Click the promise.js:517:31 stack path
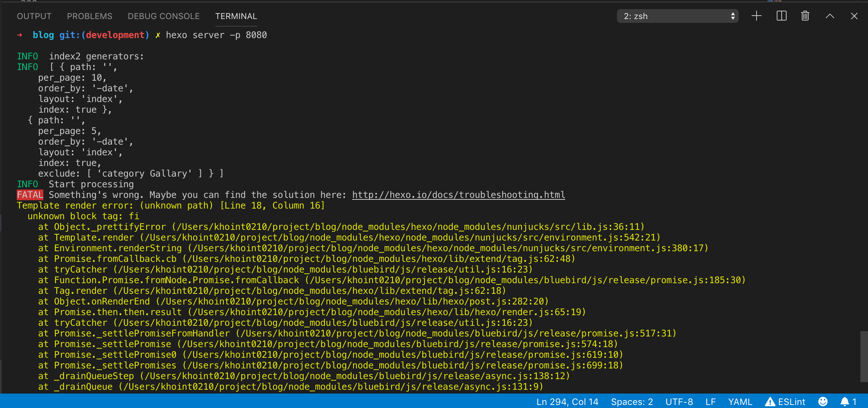This screenshot has height=408, width=868. click(456, 333)
